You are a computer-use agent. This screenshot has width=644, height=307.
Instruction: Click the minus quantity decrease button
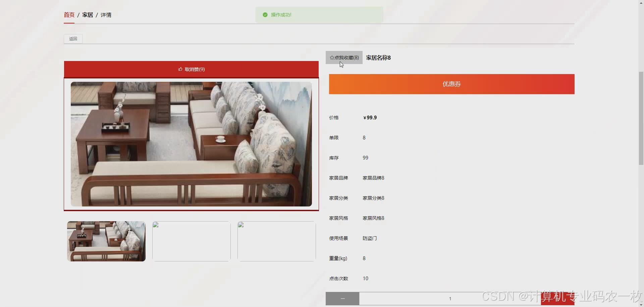tap(342, 298)
